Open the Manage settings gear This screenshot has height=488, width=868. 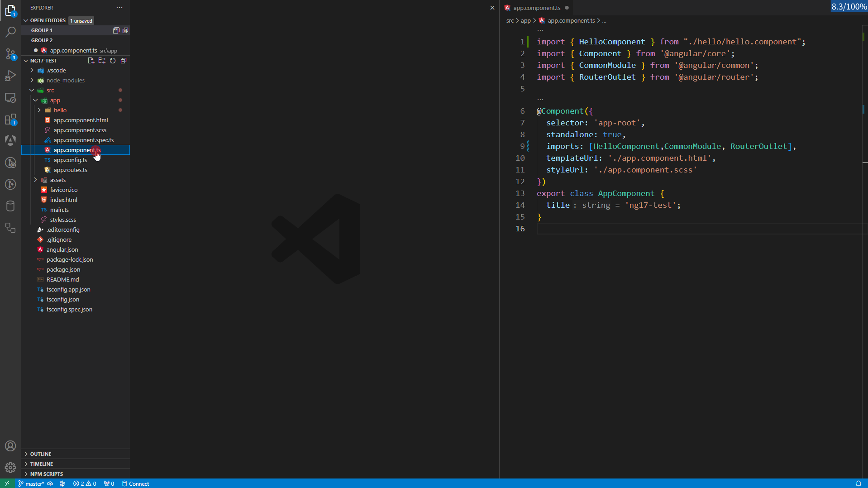10,468
